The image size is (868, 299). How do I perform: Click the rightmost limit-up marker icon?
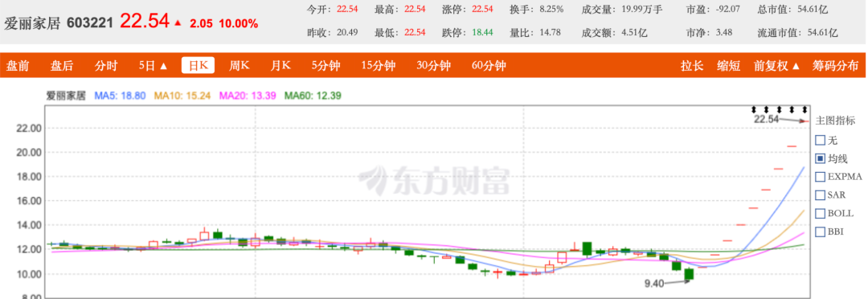click(804, 109)
